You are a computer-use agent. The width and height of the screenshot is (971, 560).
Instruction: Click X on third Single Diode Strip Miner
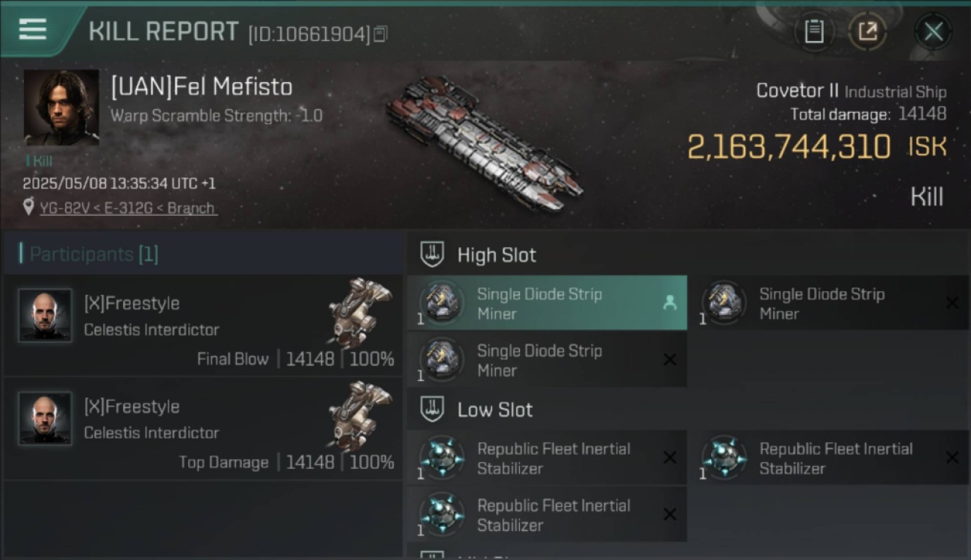[x=669, y=359]
